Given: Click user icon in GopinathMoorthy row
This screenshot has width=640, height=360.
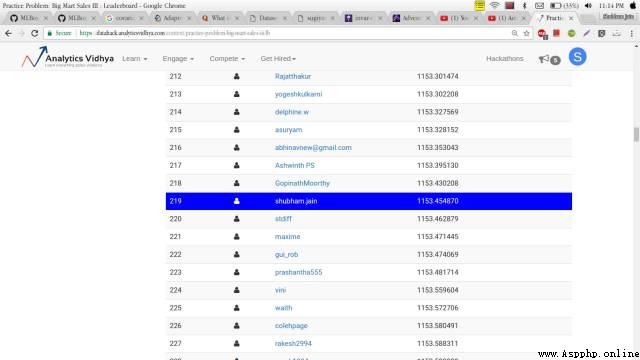Looking at the screenshot, I should click(x=237, y=183).
